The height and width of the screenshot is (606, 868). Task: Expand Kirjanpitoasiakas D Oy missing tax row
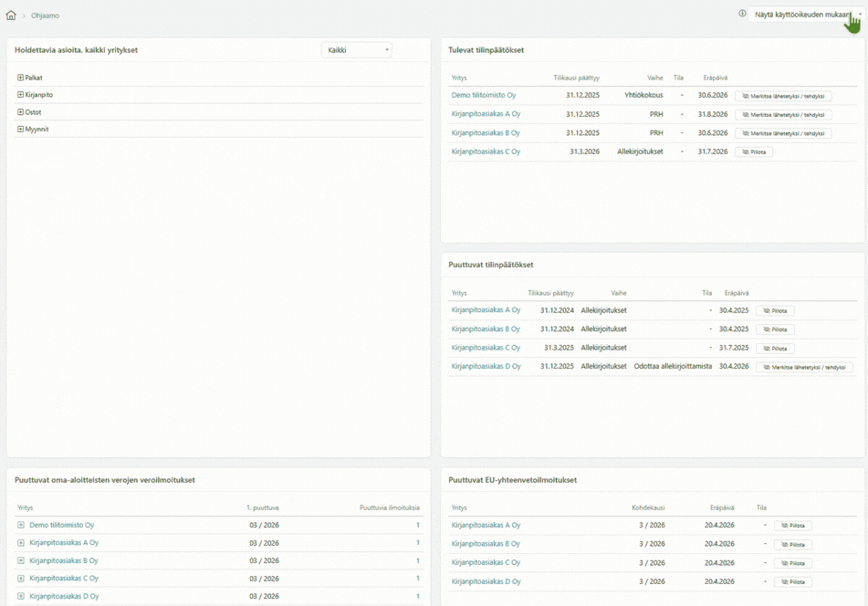(x=20, y=596)
